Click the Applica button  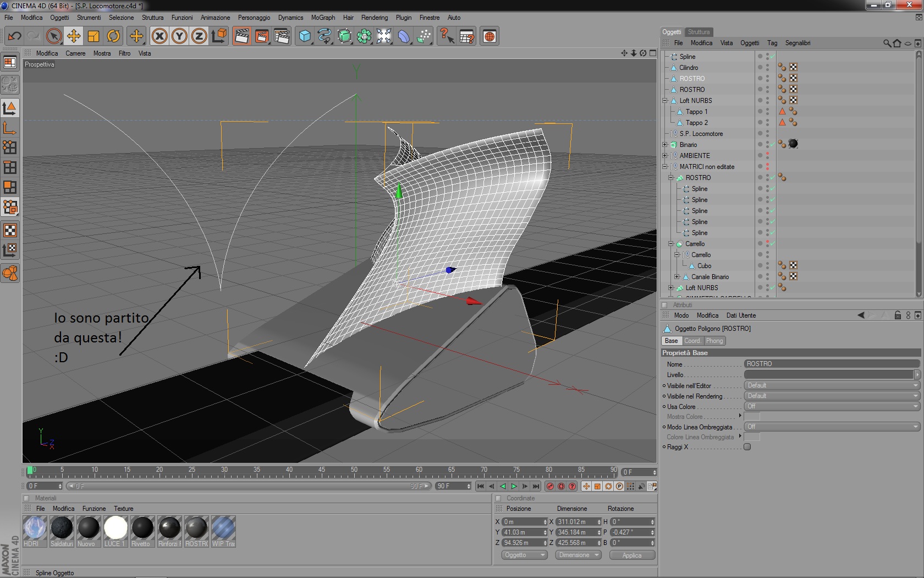[632, 555]
